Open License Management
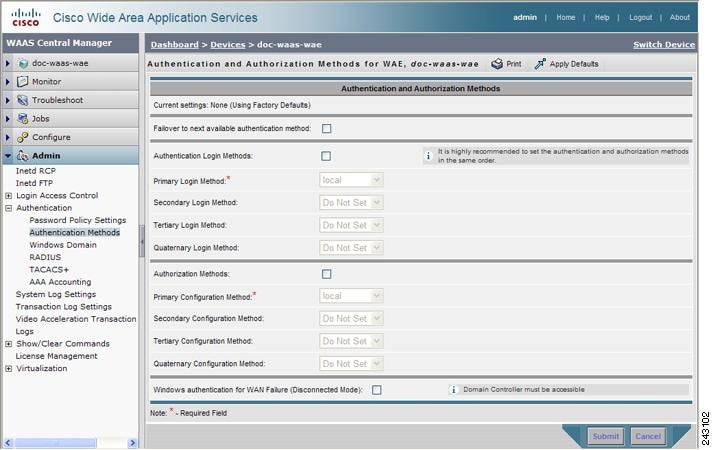Viewport: 712px width, 450px height. click(56, 356)
